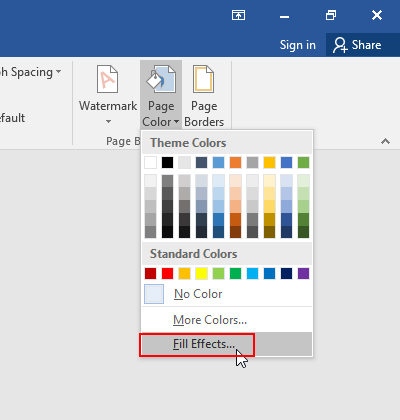Click the Share button label
Viewport: 400px width, 420px height.
coord(366,45)
